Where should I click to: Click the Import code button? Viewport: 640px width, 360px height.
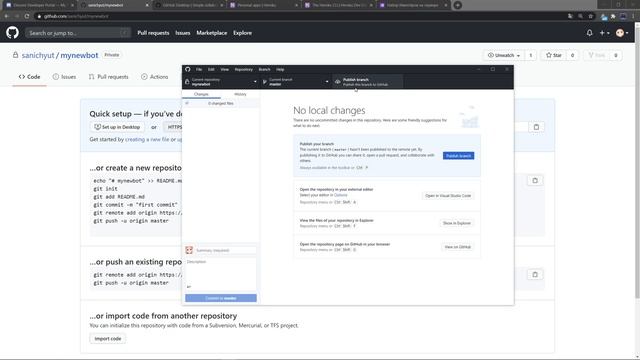point(108,339)
